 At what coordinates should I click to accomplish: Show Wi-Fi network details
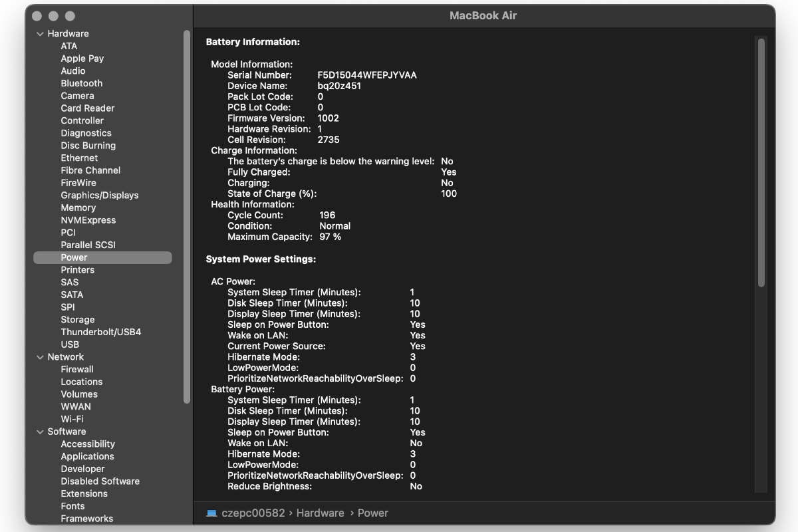(x=72, y=419)
